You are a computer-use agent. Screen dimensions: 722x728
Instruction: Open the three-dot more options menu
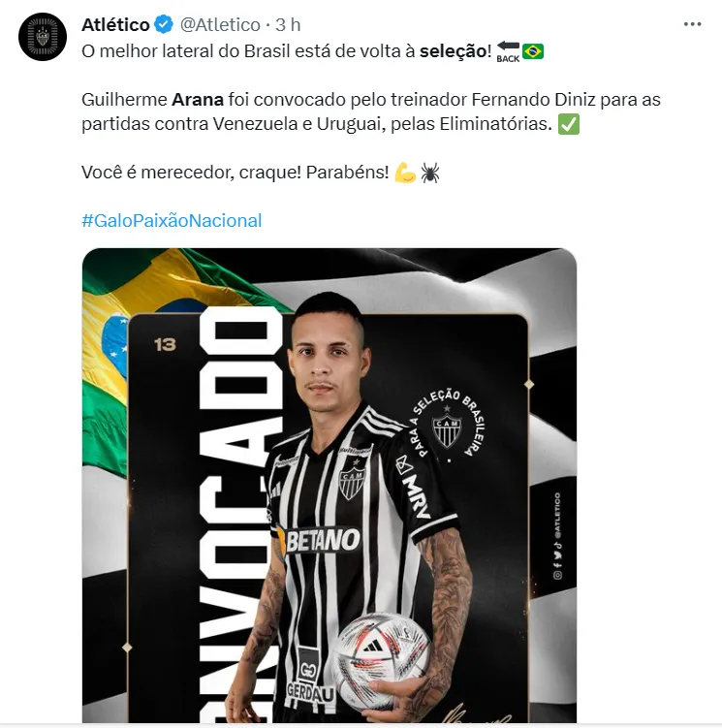tap(692, 24)
